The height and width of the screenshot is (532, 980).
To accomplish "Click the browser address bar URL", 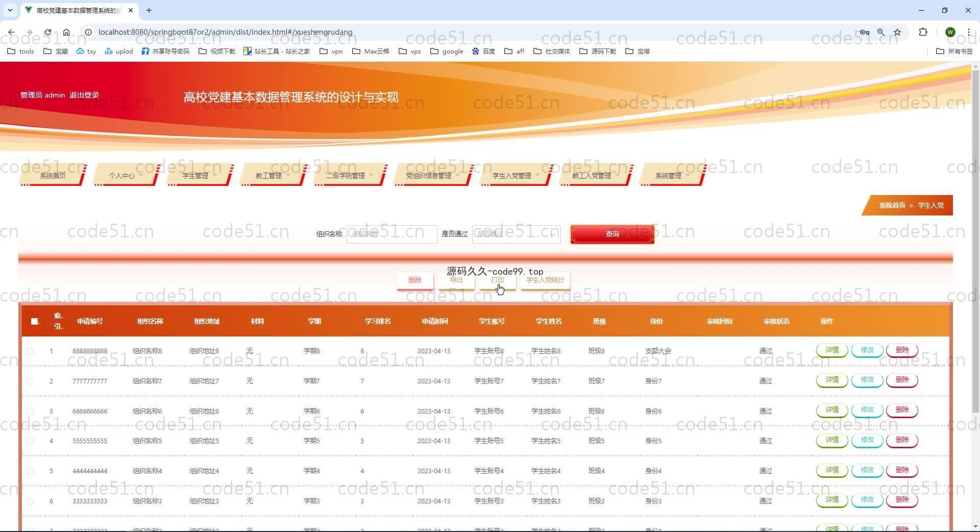I will click(225, 32).
